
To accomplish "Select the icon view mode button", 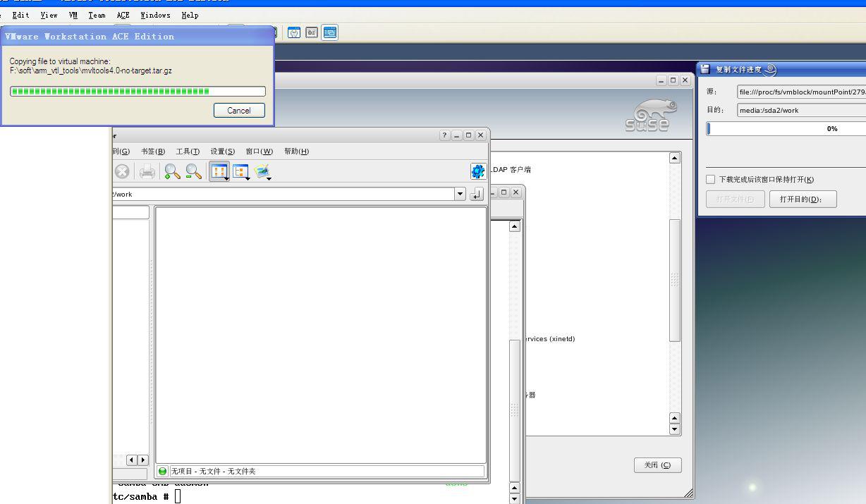I will coord(219,171).
